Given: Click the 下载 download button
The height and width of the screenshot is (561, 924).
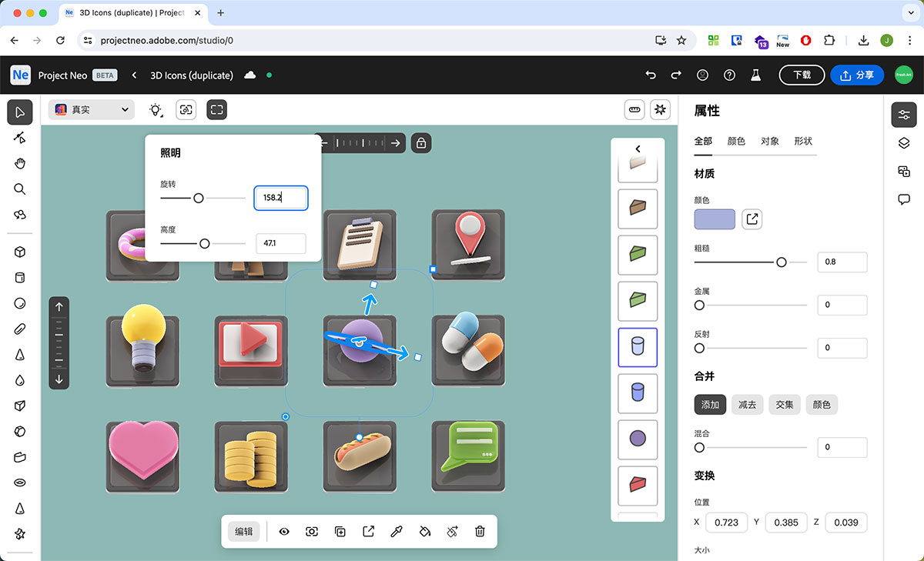Looking at the screenshot, I should tap(802, 75).
